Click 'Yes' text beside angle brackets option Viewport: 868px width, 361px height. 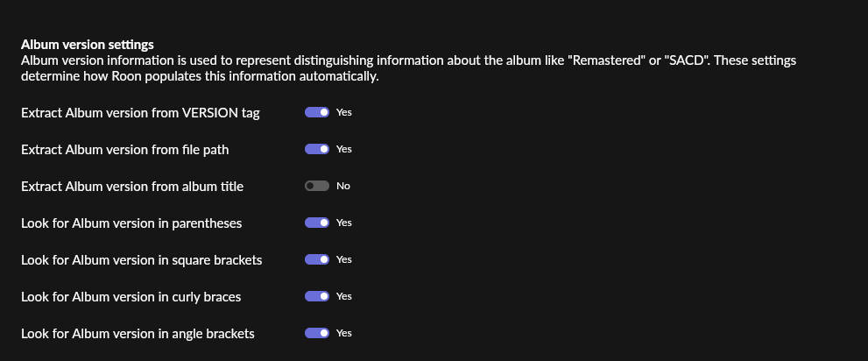(x=343, y=333)
